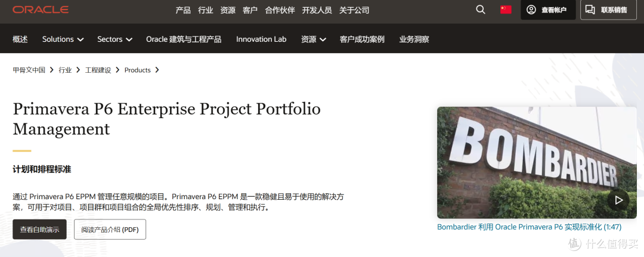The height and width of the screenshot is (257, 644).
Task: Go to the 概述 overview tab
Action: (20, 39)
